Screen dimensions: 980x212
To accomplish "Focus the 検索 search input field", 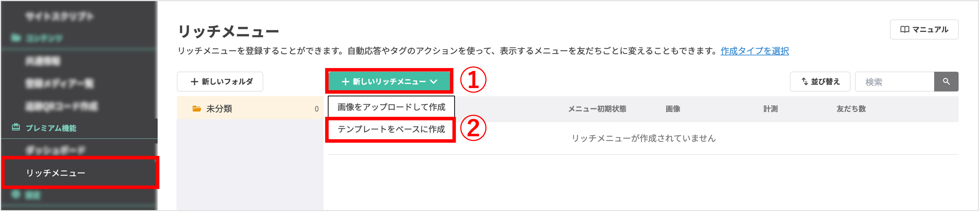I will 894,82.
